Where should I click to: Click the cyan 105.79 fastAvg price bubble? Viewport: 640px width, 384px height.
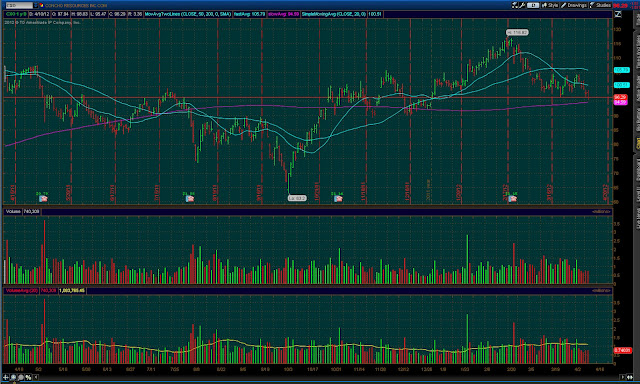(621, 70)
